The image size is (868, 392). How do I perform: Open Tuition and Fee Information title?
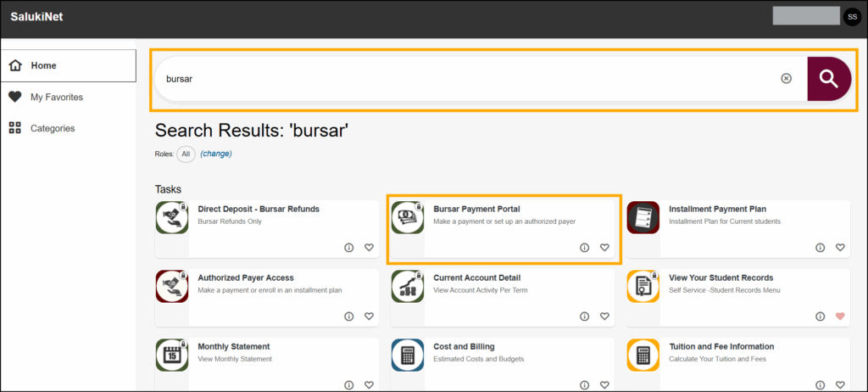721,346
